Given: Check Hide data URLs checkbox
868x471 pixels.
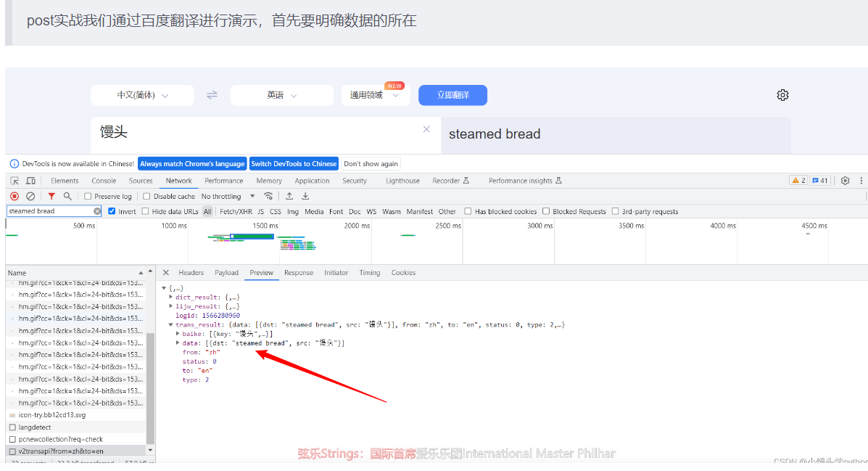Looking at the screenshot, I should [x=145, y=211].
